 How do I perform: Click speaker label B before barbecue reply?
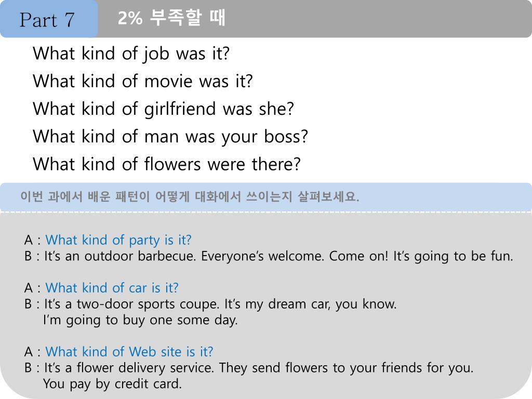[29, 256]
